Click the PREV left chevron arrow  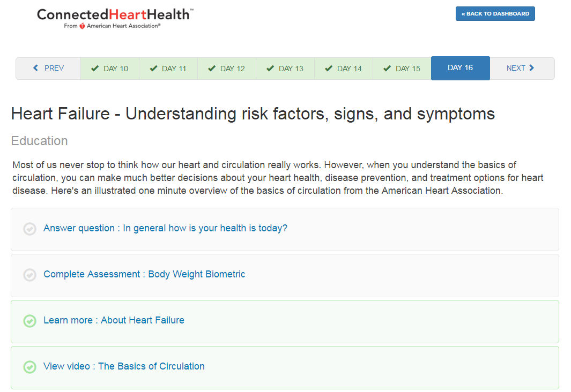(36, 68)
